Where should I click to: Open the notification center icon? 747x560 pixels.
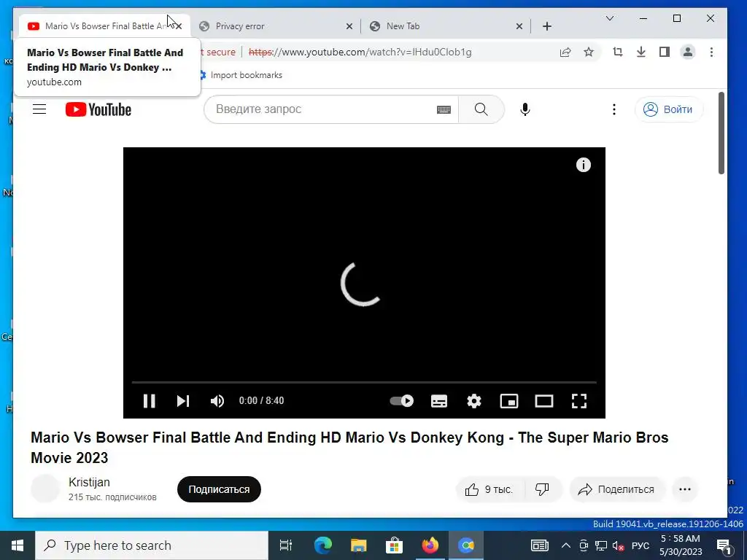pos(724,545)
